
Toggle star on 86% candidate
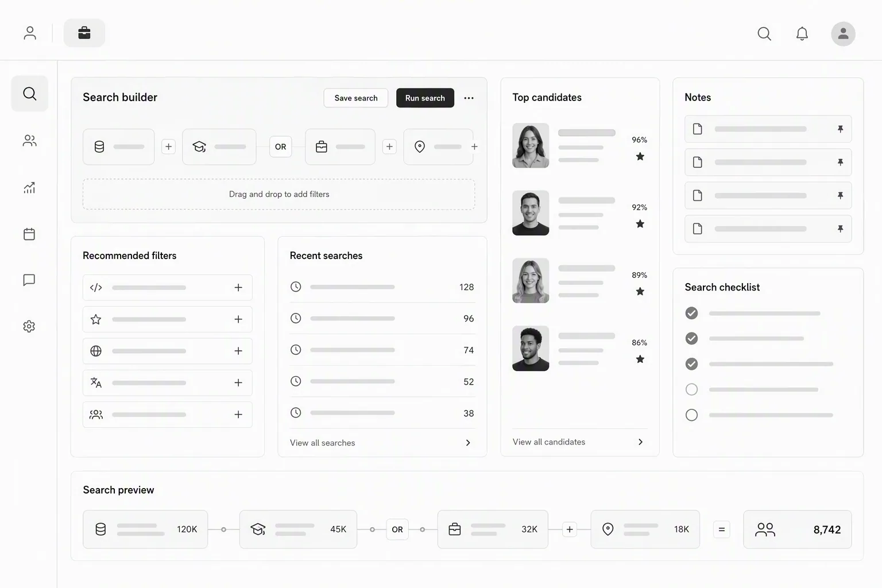pyautogui.click(x=640, y=359)
